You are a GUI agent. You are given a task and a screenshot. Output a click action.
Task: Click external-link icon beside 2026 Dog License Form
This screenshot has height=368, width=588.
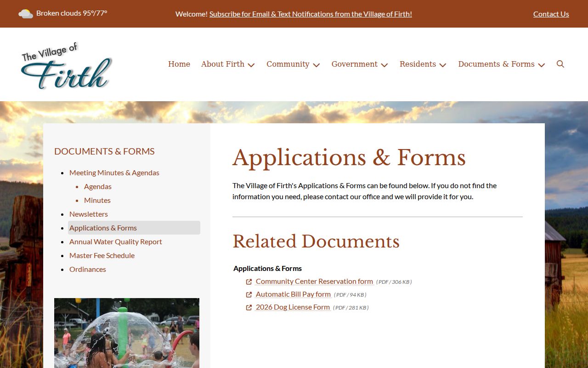pyautogui.click(x=249, y=307)
